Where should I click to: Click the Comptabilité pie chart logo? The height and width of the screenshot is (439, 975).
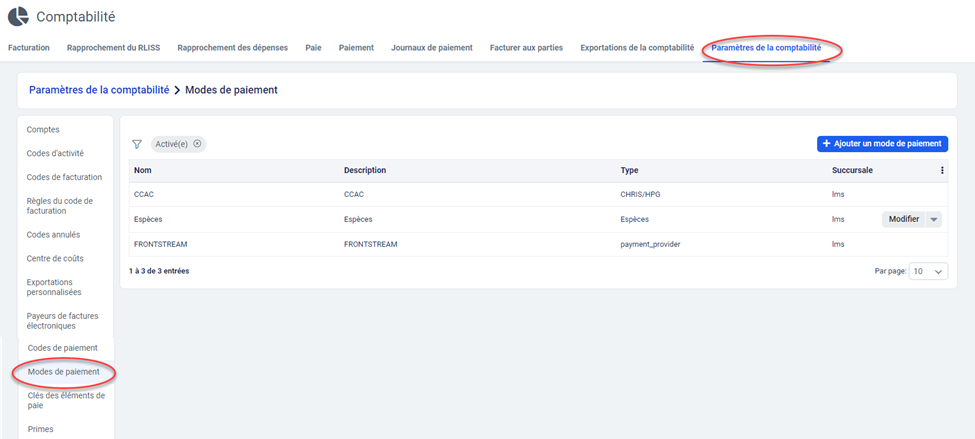pyautogui.click(x=18, y=17)
